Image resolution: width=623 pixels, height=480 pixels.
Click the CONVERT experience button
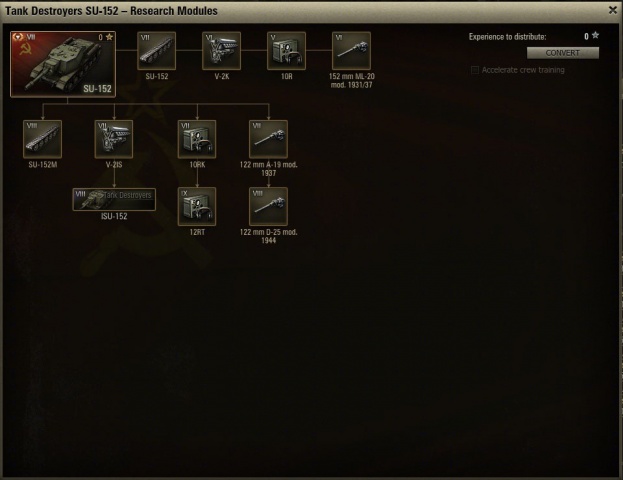click(x=563, y=53)
